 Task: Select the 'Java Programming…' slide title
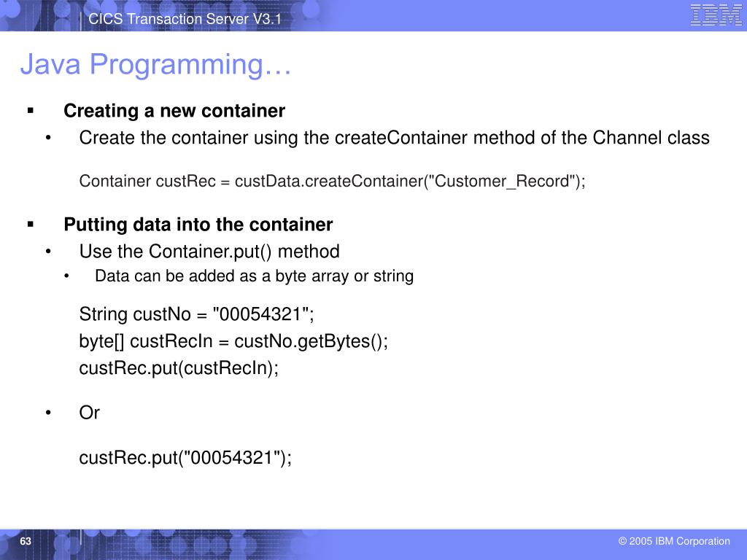pyautogui.click(x=155, y=65)
